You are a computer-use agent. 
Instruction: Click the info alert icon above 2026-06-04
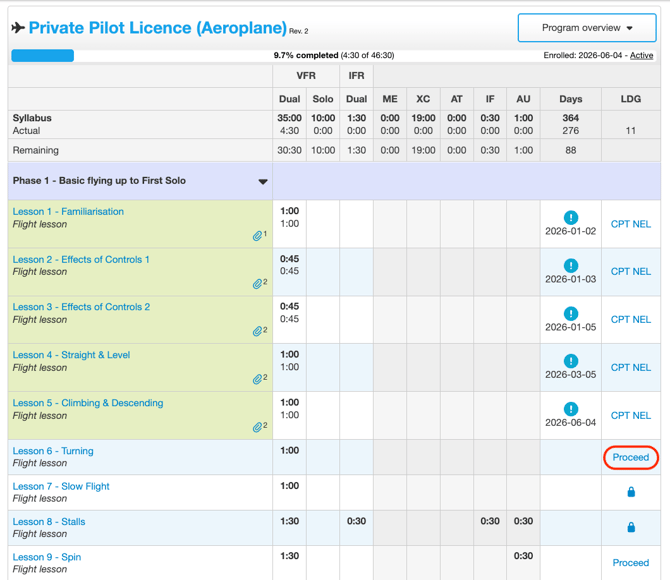point(571,409)
